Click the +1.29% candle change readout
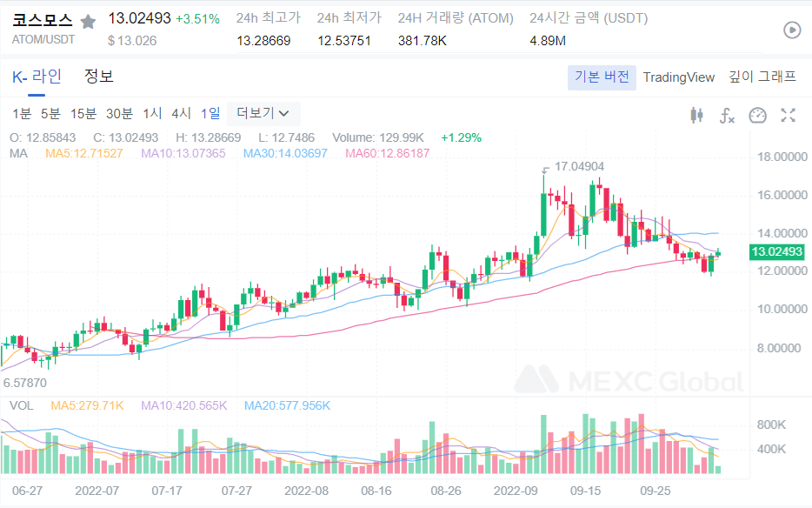Viewport: 812px width, 508px height. (462, 138)
